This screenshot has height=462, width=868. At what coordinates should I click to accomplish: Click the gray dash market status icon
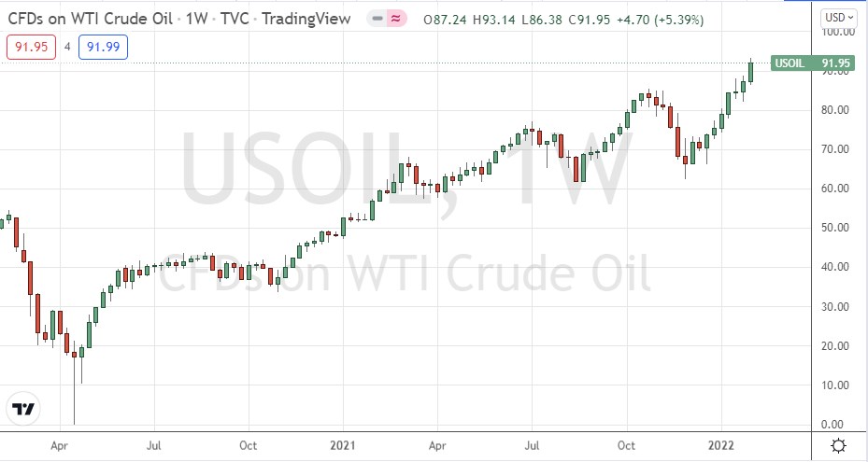[x=378, y=19]
